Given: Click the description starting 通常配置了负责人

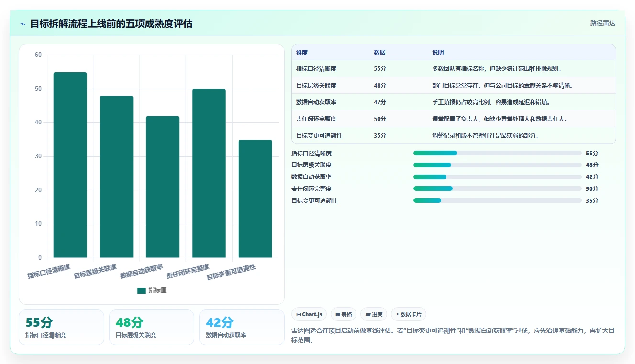Looking at the screenshot, I should 500,119.
